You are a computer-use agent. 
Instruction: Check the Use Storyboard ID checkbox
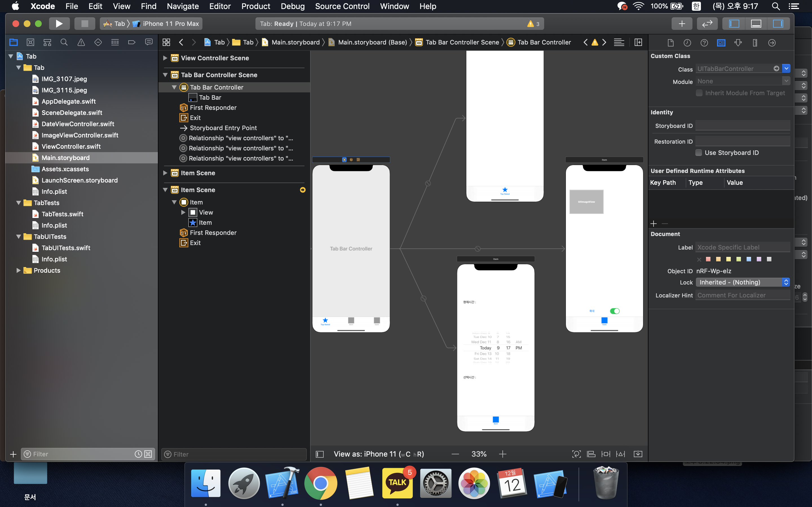[699, 153]
